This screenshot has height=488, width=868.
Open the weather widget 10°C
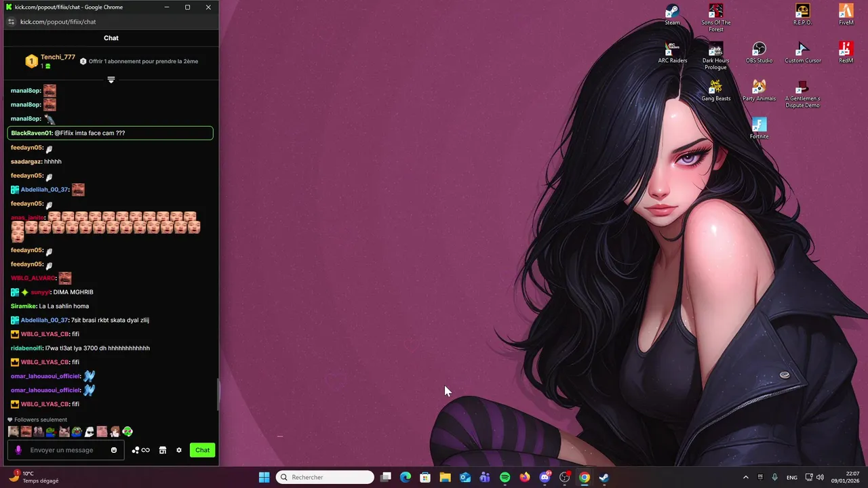coord(34,477)
